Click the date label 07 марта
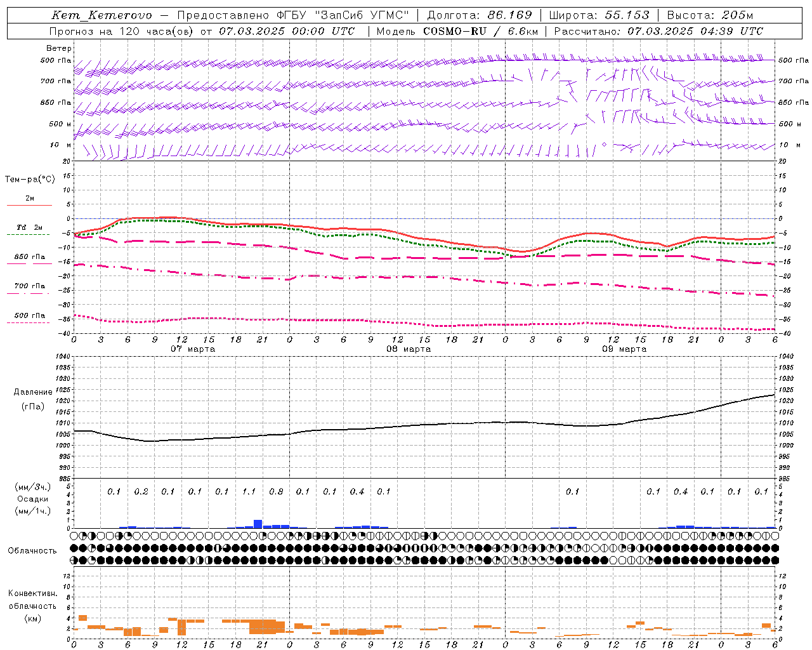Viewport: 812px width, 650px height. click(x=193, y=349)
